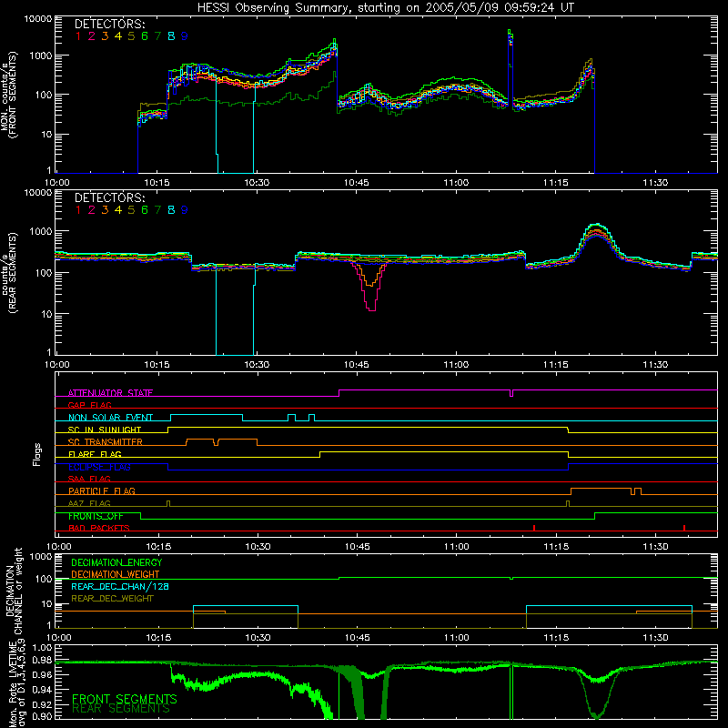
Task: Click detector 7 in front segments legend
Action: (157, 36)
